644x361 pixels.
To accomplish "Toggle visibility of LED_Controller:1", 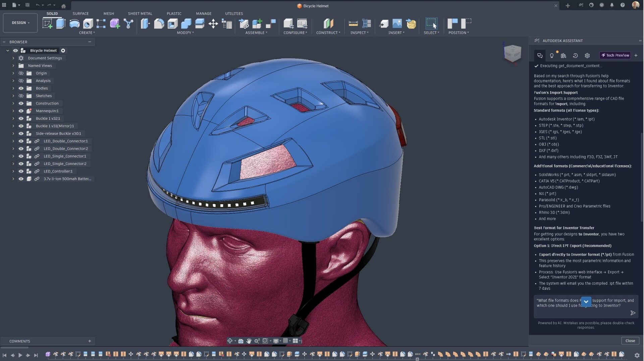I will point(21,171).
